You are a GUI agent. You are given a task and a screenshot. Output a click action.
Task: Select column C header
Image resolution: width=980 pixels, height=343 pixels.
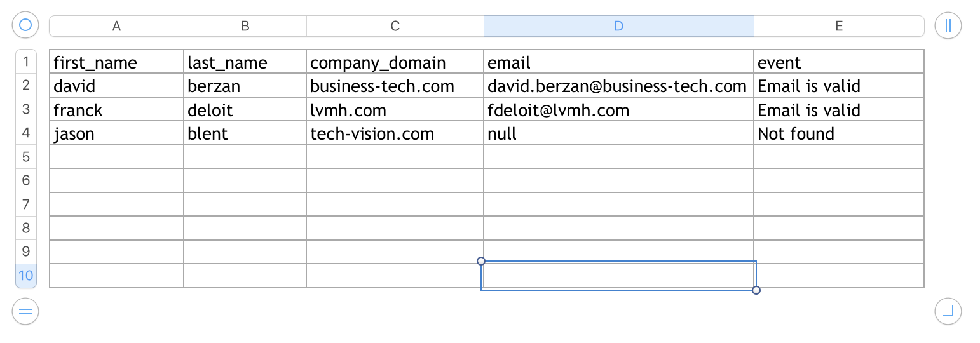pyautogui.click(x=395, y=26)
